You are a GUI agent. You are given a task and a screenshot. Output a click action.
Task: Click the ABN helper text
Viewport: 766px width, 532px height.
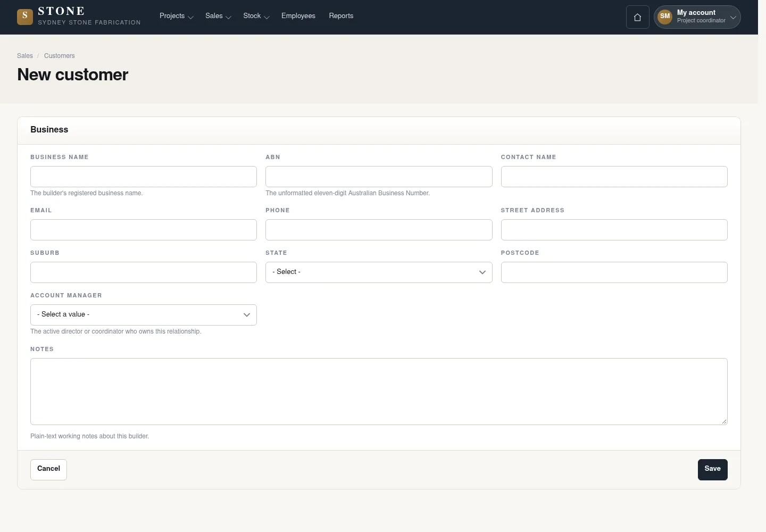point(347,193)
